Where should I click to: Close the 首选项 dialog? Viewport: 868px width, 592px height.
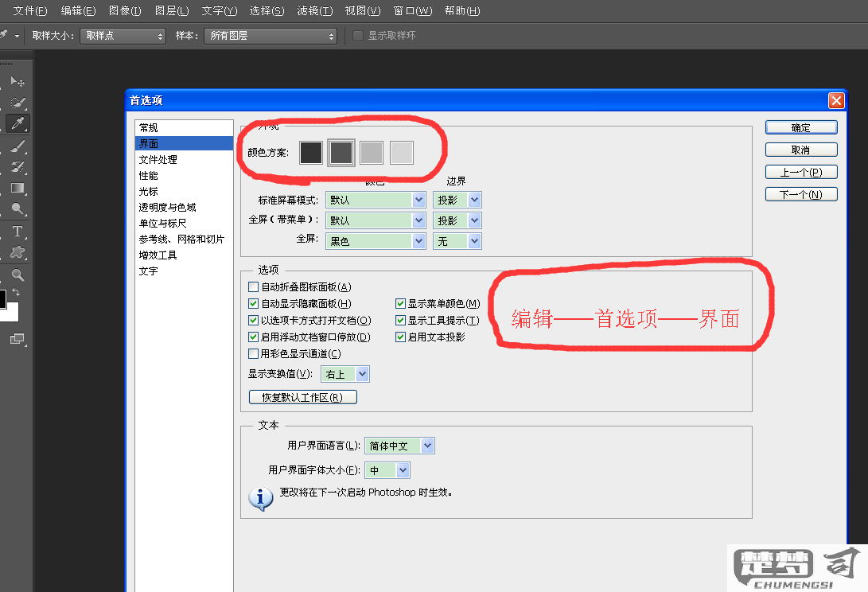point(836,100)
